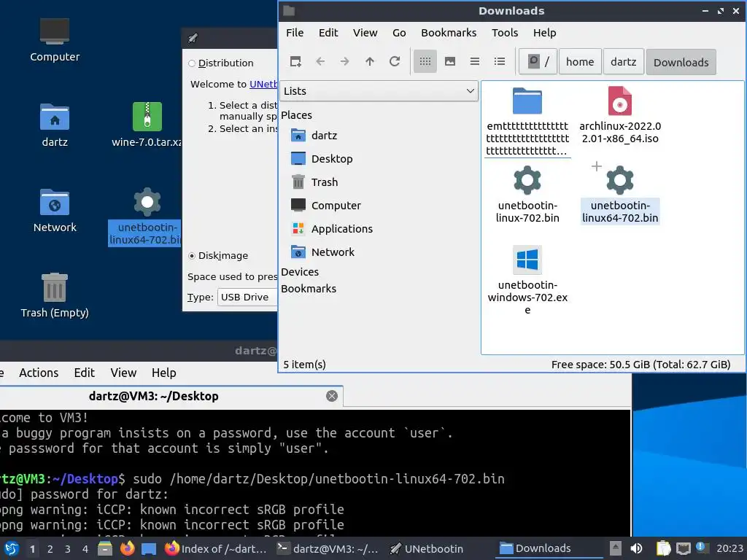747x560 pixels.
Task: Select the Distribution radio button in UNetbootin
Action: click(192, 63)
